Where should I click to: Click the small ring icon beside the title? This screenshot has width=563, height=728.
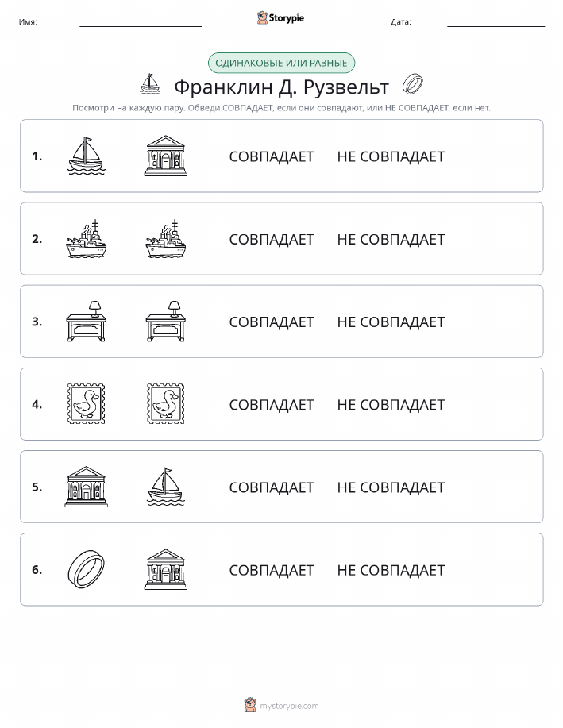pyautogui.click(x=412, y=84)
